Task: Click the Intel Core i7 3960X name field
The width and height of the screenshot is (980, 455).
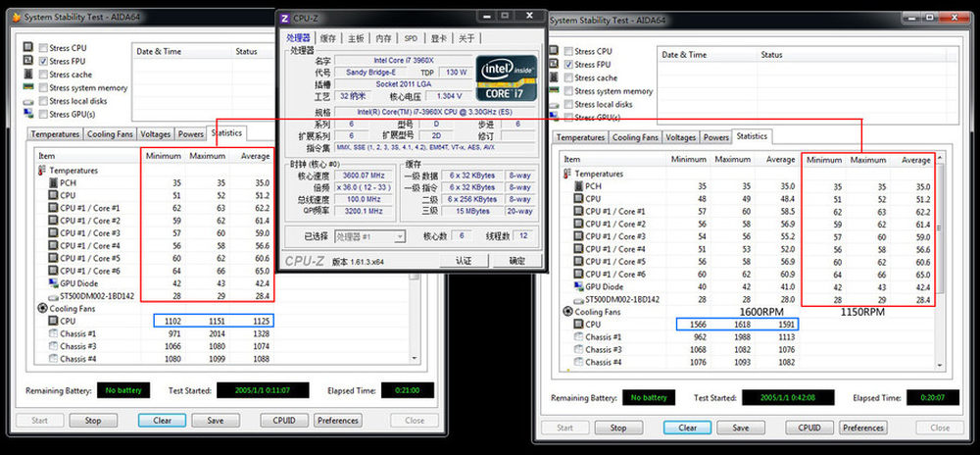Action: pyautogui.click(x=403, y=61)
